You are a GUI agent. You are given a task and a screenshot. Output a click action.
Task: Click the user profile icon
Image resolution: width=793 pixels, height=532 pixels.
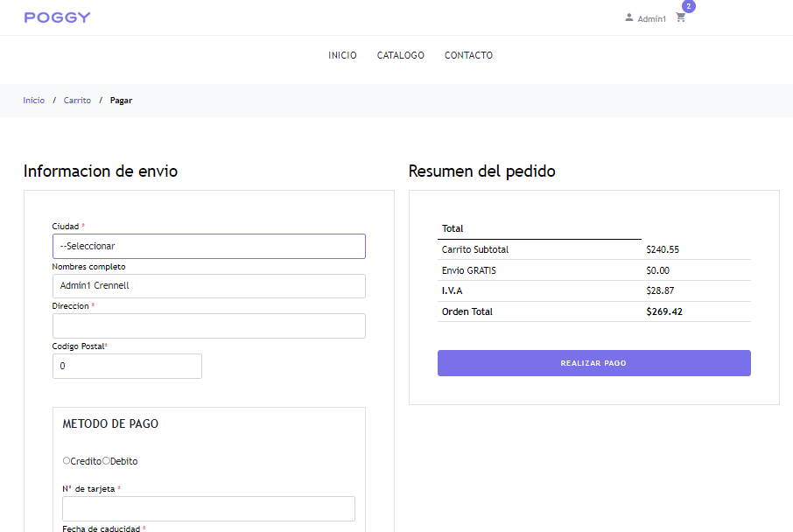click(628, 17)
